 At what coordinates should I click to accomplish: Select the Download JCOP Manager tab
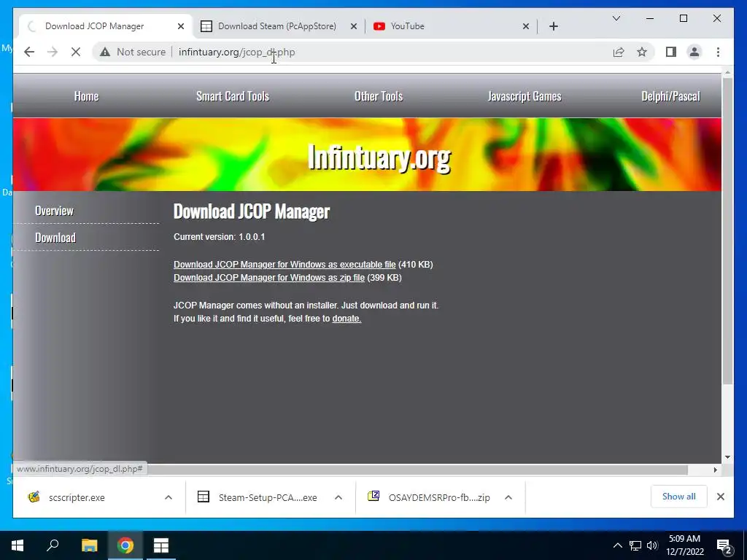pos(94,26)
